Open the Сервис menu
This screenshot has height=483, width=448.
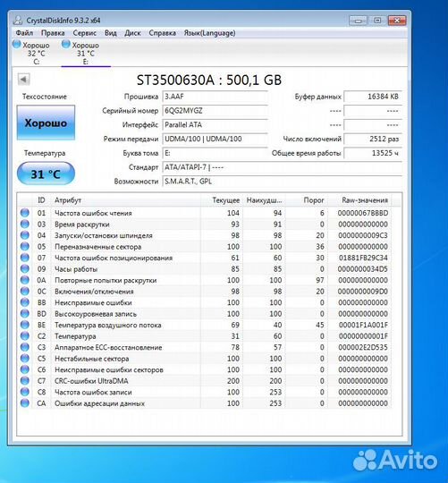(x=85, y=33)
